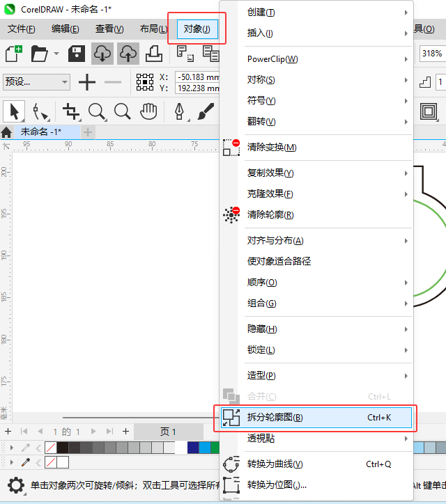Expand the 锁定(L) submenu arrow
Image resolution: width=446 pixels, height=504 pixels.
[x=406, y=350]
